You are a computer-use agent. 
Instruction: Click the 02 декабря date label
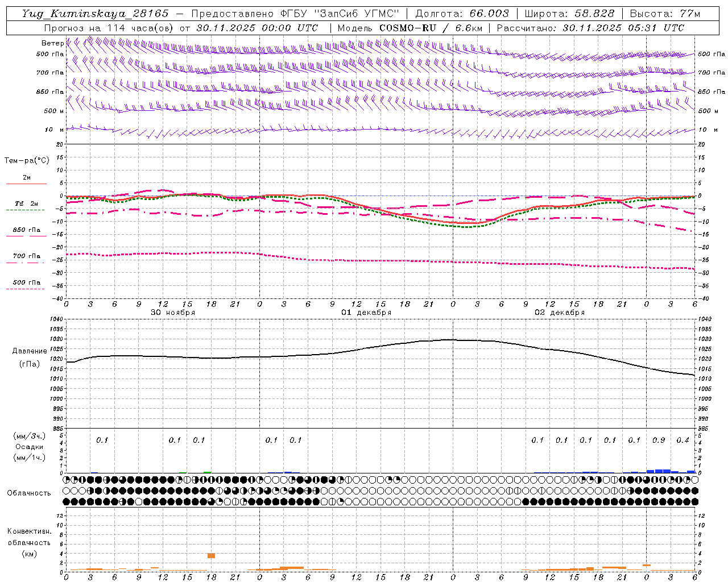click(x=560, y=313)
